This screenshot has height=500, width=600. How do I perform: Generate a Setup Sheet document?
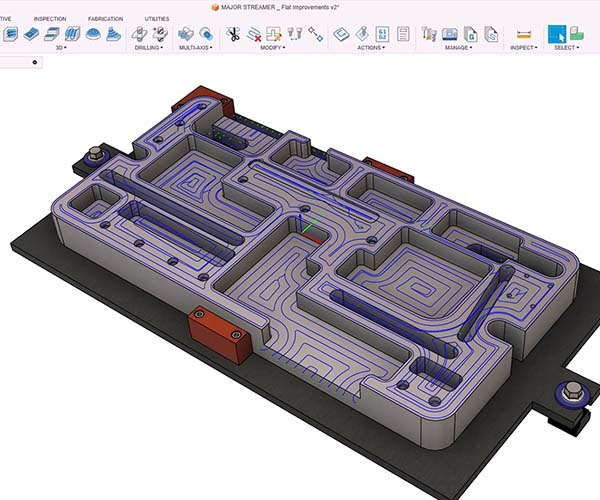(403, 34)
